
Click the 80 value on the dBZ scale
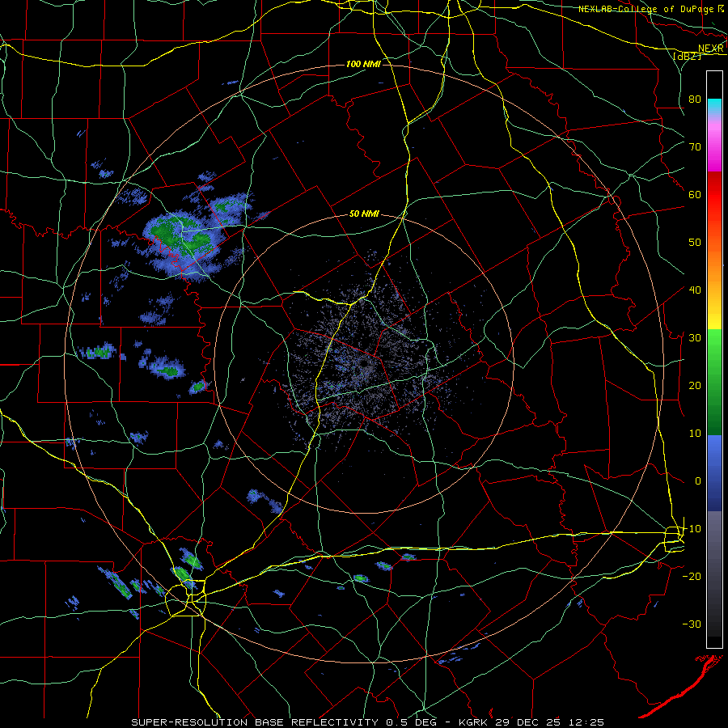tap(695, 99)
